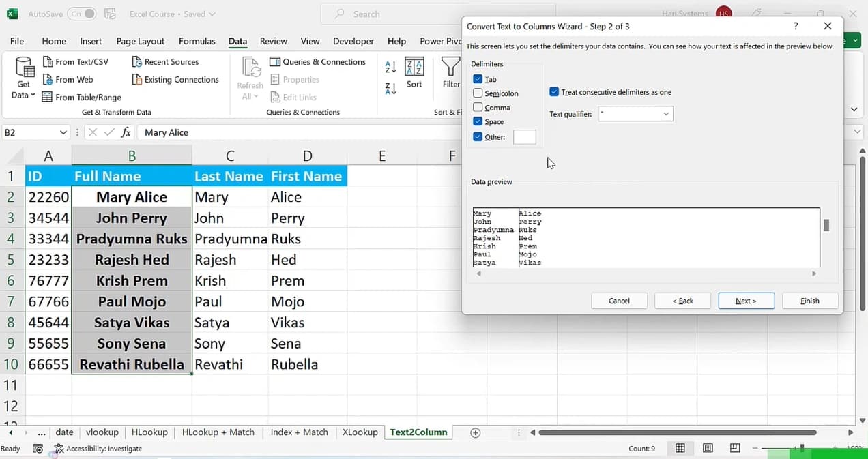The height and width of the screenshot is (459, 868).
Task: Collapse the ribbon with chevron
Action: [x=854, y=109]
